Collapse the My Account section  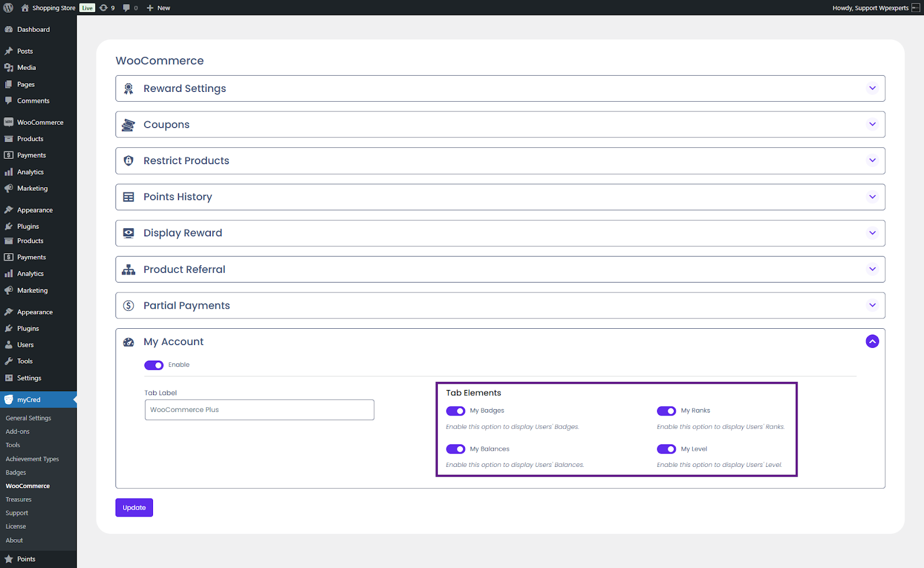coord(872,341)
